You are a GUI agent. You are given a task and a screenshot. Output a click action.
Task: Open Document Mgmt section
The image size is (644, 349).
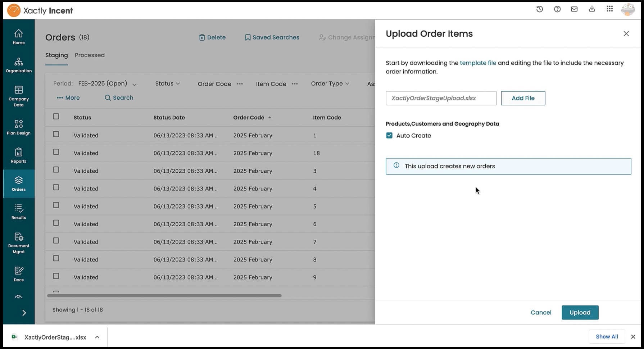19,243
